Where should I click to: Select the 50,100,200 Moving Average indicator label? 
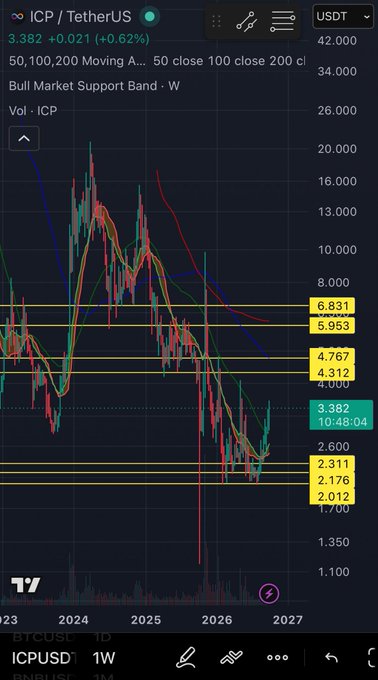[77, 61]
